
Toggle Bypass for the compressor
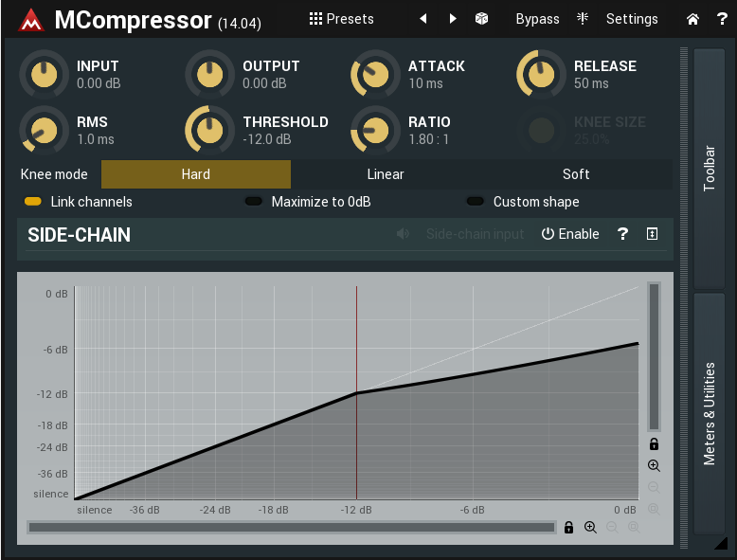tap(538, 19)
